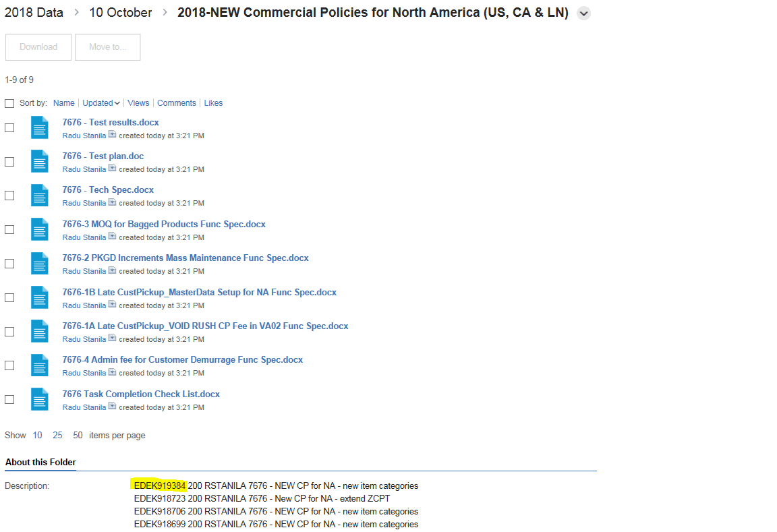Click the Move to... button
This screenshot has height=532, width=777.
point(107,47)
